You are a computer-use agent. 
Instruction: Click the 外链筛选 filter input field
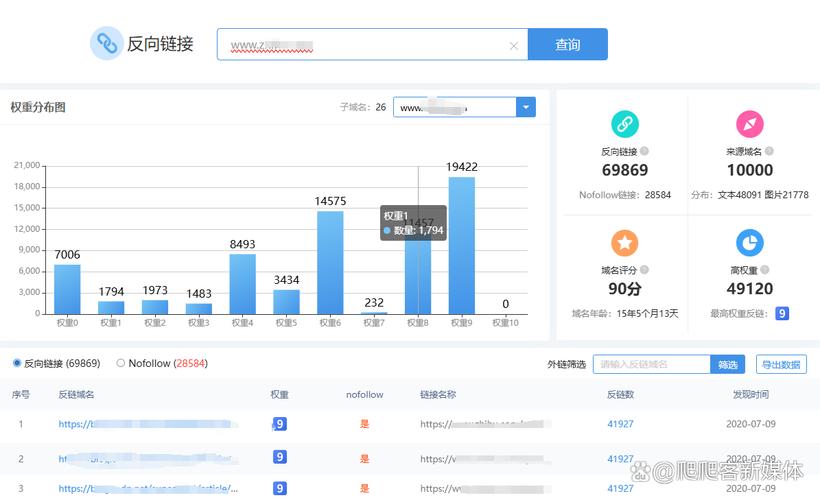(x=652, y=365)
